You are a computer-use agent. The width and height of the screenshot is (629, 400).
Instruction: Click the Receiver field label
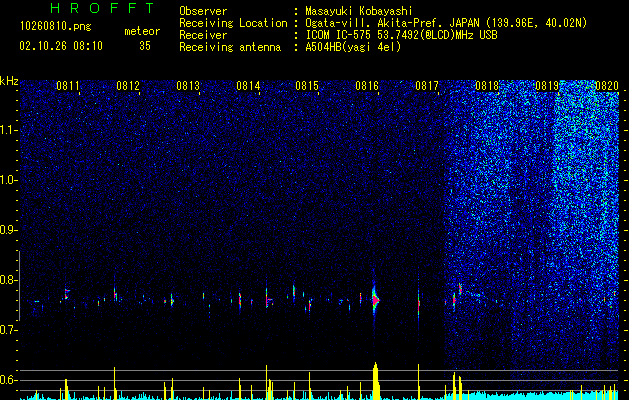point(203,35)
